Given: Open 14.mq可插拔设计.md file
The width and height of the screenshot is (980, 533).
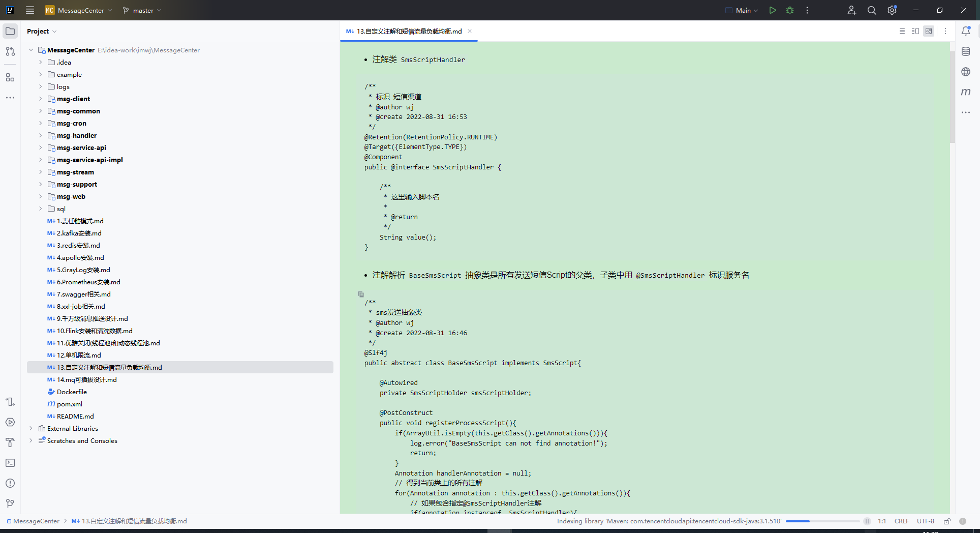Looking at the screenshot, I should point(86,379).
